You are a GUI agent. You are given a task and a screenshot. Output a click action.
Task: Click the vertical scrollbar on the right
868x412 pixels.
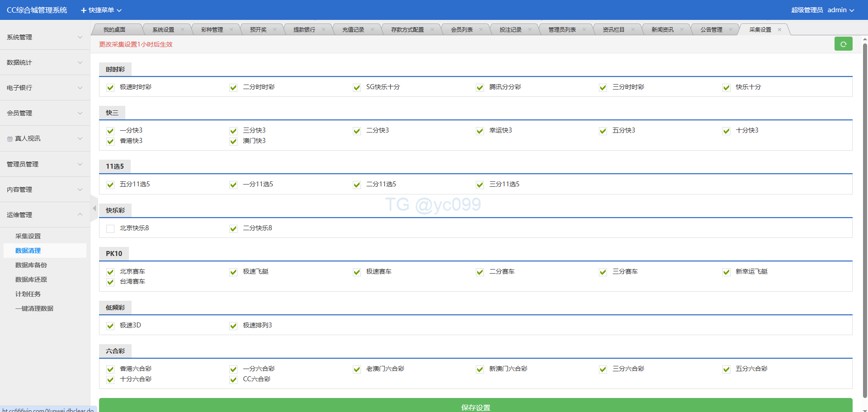point(865,217)
